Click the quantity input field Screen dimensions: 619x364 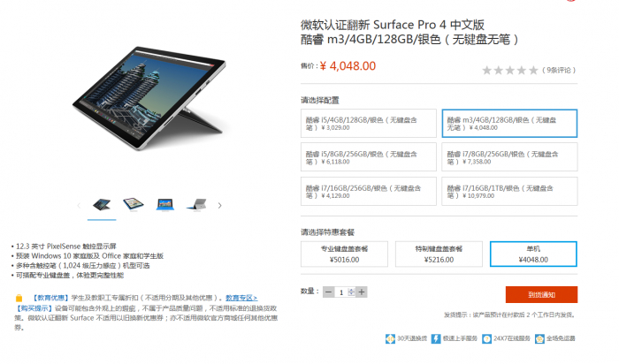point(341,292)
